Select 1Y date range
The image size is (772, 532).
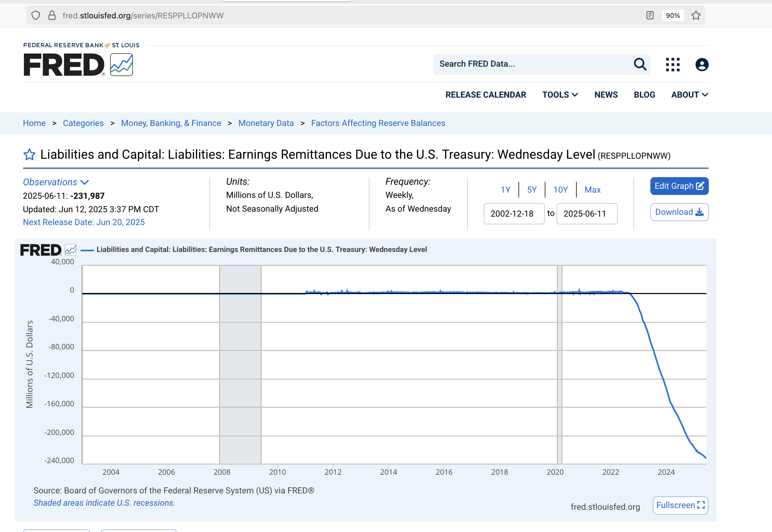[505, 190]
